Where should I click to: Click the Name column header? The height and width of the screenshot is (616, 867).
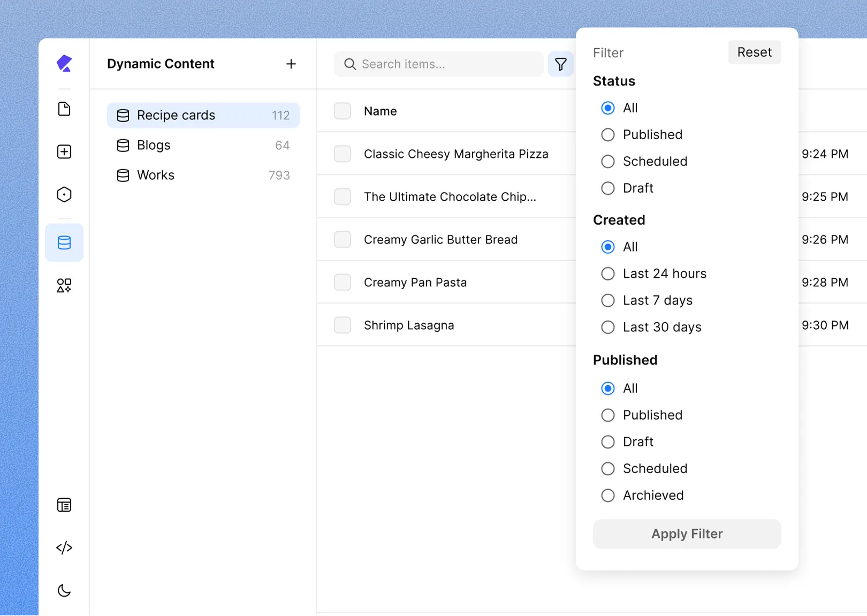(x=381, y=111)
